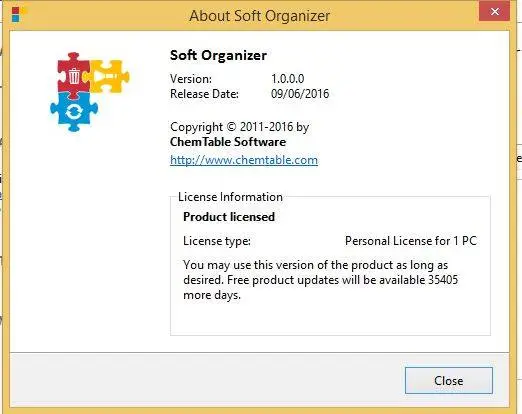Click the Close button
Viewport: 522px width, 414px height.
(x=449, y=380)
